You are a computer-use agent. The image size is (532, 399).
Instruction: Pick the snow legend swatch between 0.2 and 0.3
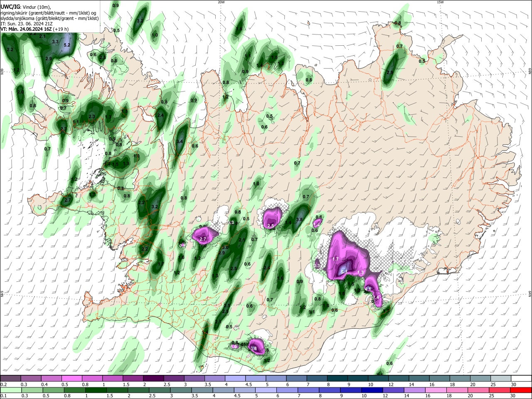[10, 378]
